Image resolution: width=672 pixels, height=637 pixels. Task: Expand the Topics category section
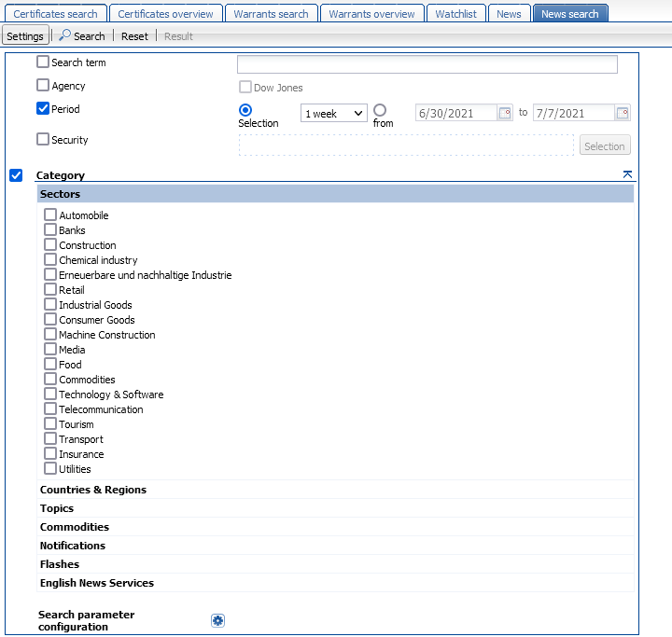(57, 508)
